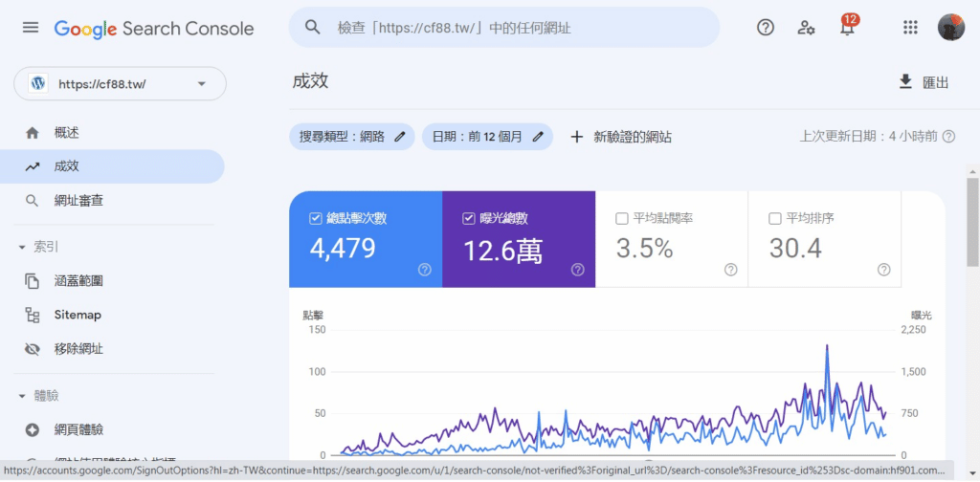
Task: Check the 平均排序 checkbox
Action: 775,218
